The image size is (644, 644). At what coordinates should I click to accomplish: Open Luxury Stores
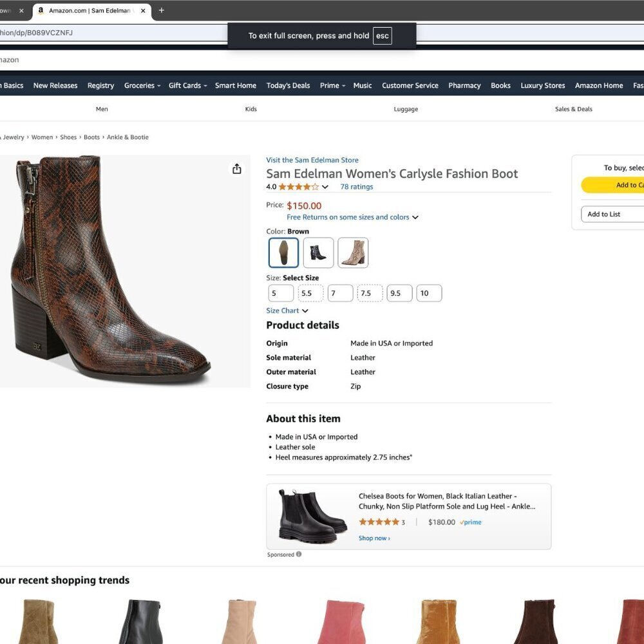point(542,86)
